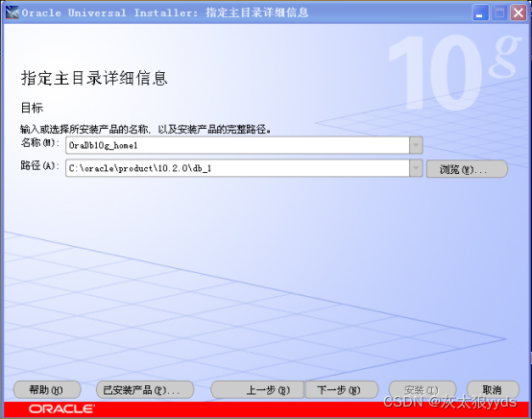
Task: Click the 安装 install button
Action: coord(423,390)
